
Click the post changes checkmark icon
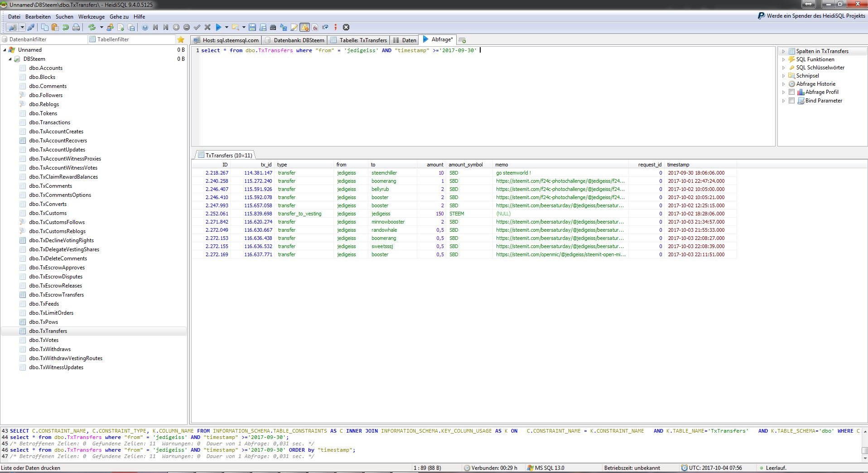pos(197,27)
